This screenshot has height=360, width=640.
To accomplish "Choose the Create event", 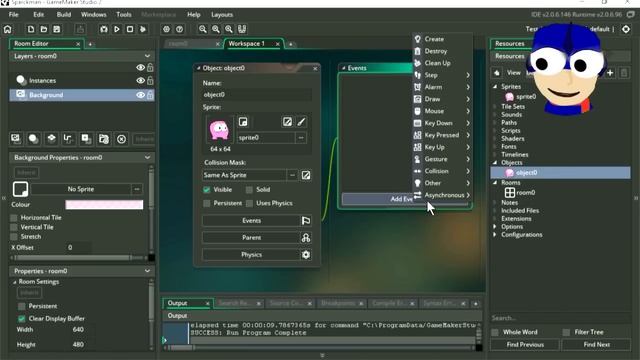I will coord(442,39).
